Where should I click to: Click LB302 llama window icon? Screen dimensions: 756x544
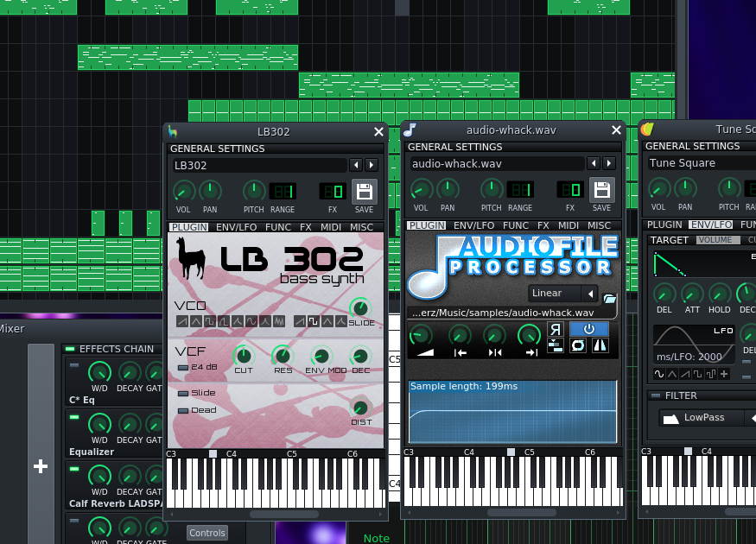pyautogui.click(x=173, y=131)
